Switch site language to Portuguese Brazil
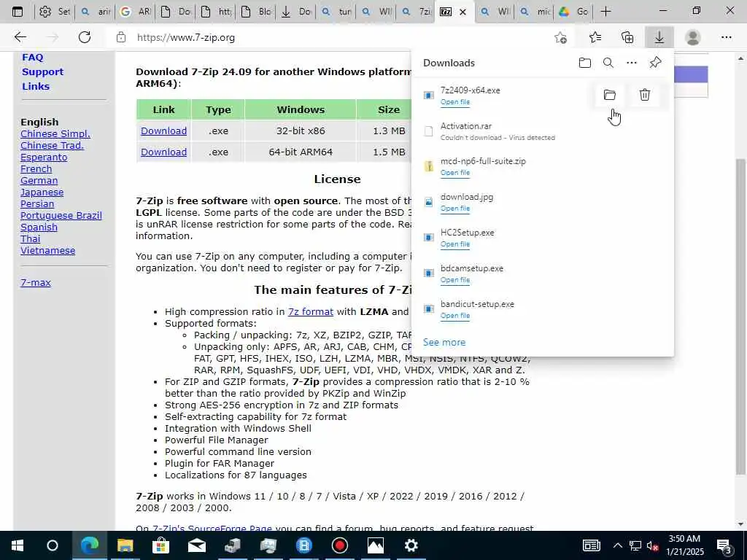The width and height of the screenshot is (747, 560). pos(61,215)
